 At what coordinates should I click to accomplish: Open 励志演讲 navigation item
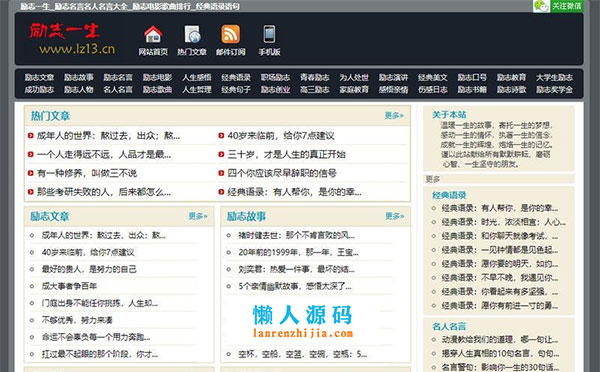tap(393, 77)
